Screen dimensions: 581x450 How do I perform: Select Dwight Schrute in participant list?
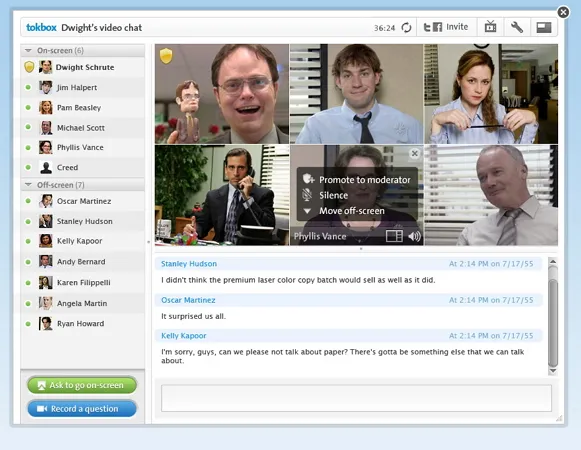pyautogui.click(x=83, y=67)
